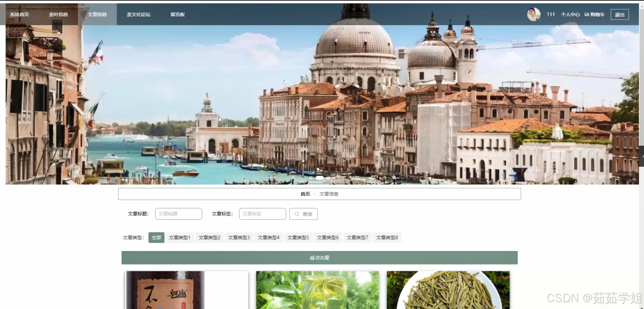Sort by 点击量 bar
This screenshot has height=309, width=644.
[319, 258]
